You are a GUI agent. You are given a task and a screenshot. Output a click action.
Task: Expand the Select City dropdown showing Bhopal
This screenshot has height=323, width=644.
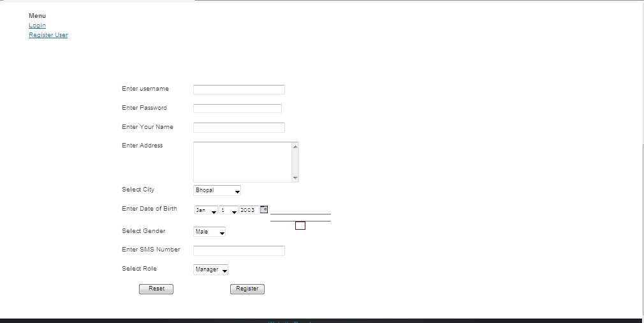pos(217,190)
